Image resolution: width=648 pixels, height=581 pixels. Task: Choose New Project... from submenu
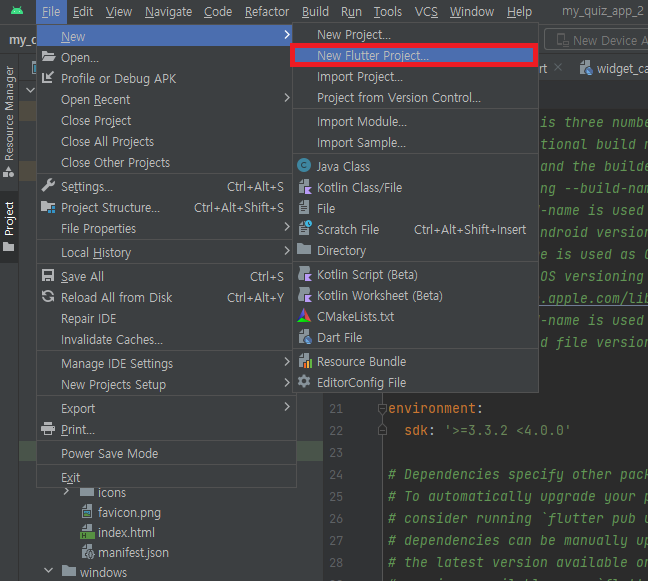click(415, 35)
